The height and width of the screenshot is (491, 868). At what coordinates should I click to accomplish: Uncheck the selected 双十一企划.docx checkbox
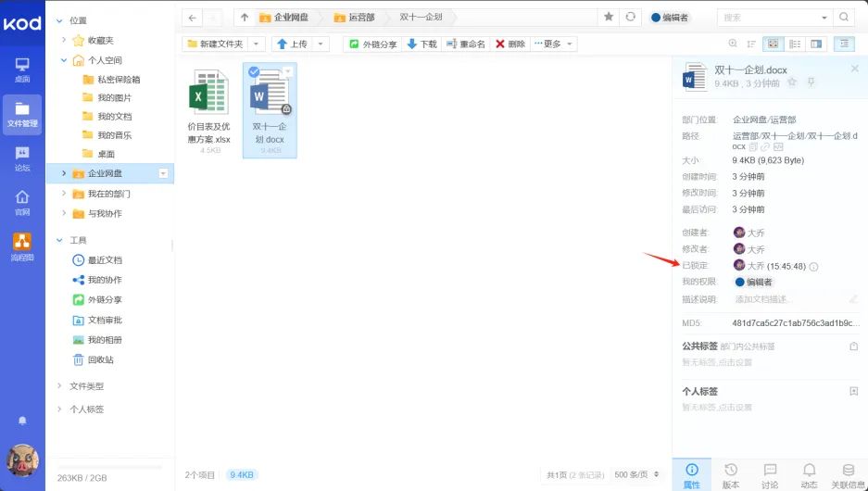[254, 71]
